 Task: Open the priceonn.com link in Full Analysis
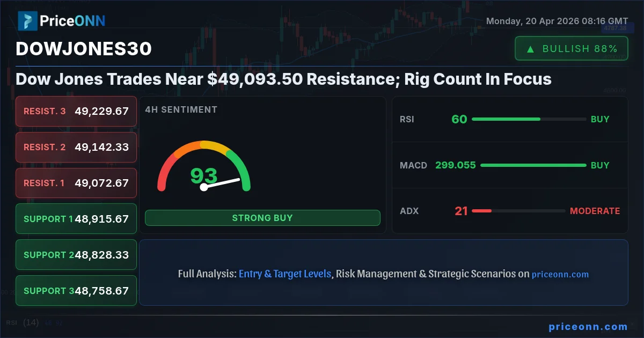(x=560, y=274)
